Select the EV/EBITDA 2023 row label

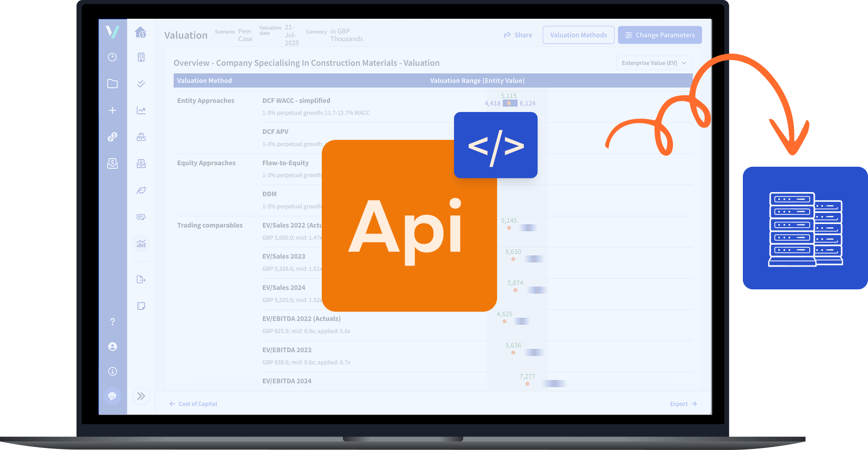coord(287,350)
